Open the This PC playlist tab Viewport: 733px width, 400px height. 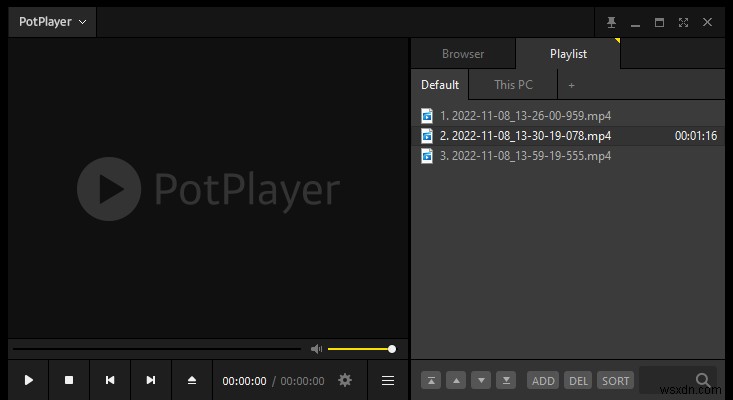point(513,85)
